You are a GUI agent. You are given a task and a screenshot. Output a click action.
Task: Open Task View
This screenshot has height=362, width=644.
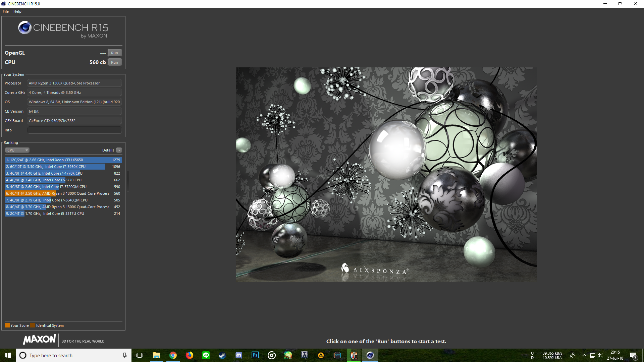coord(140,355)
